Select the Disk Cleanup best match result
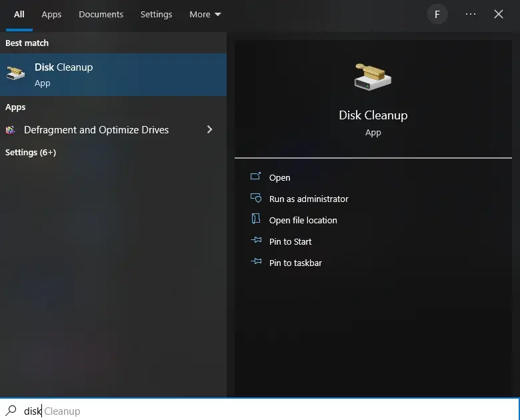 tap(113, 75)
